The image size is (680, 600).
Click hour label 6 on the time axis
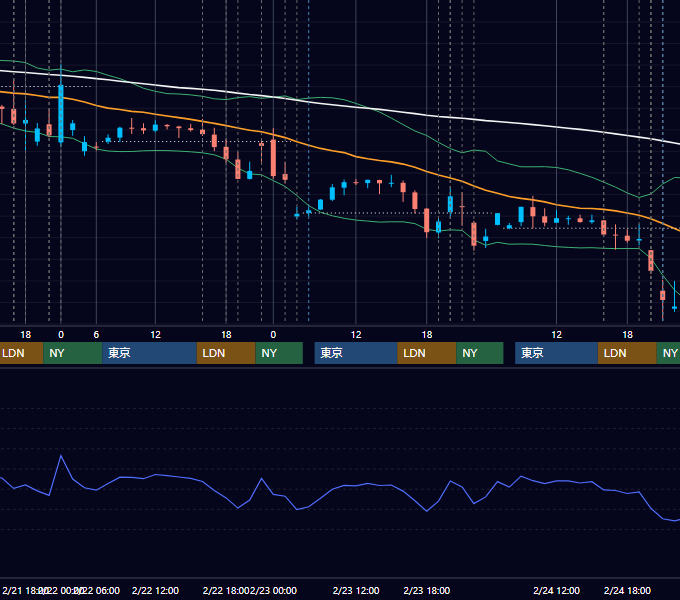[96, 335]
